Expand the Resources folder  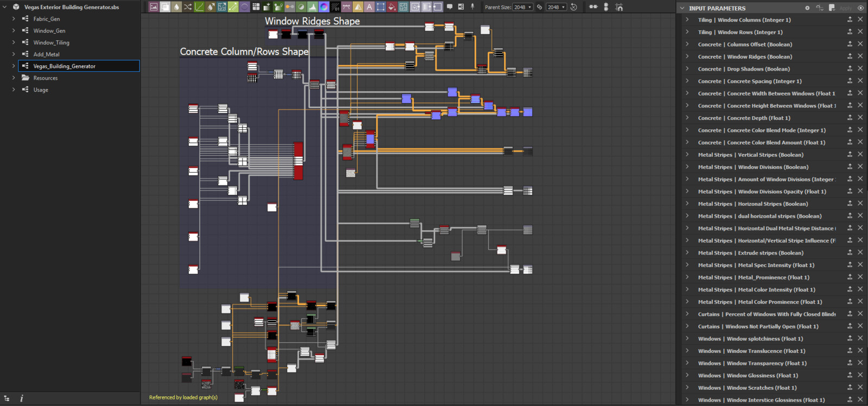coord(14,78)
